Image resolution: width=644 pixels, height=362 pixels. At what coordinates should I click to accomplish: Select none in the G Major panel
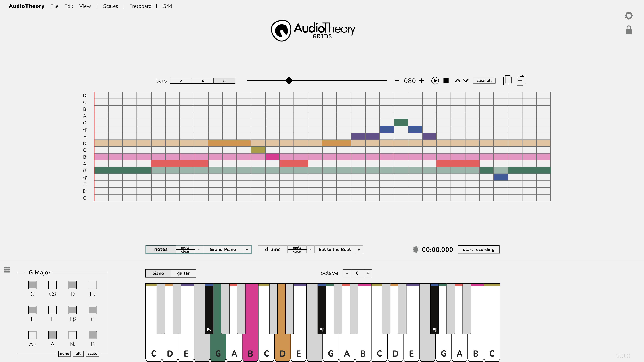point(64,353)
